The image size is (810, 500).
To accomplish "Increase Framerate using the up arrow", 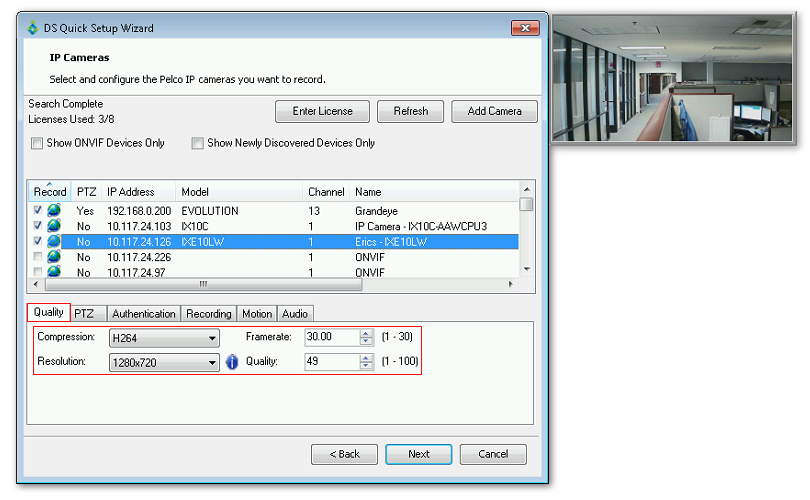I will pos(365,333).
